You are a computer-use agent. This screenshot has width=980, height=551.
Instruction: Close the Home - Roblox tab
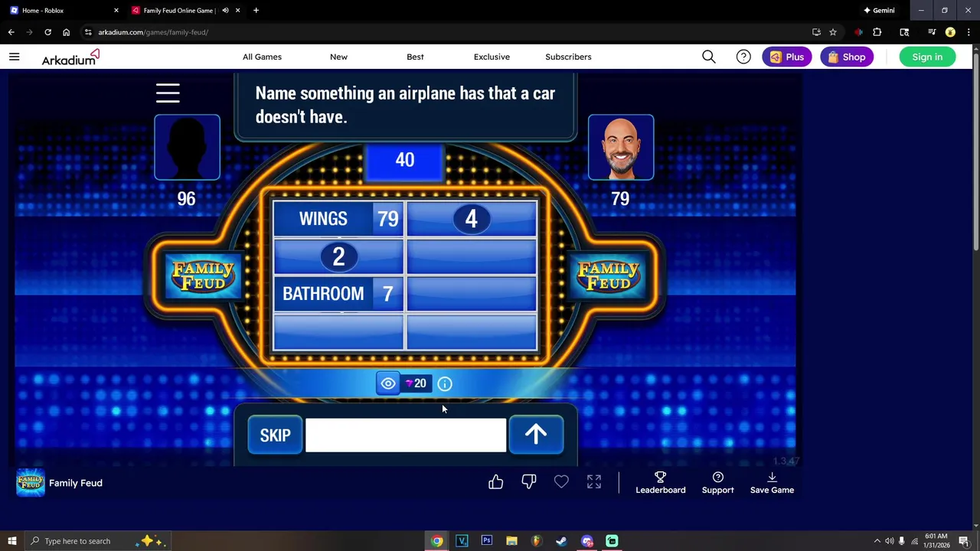(x=116, y=11)
